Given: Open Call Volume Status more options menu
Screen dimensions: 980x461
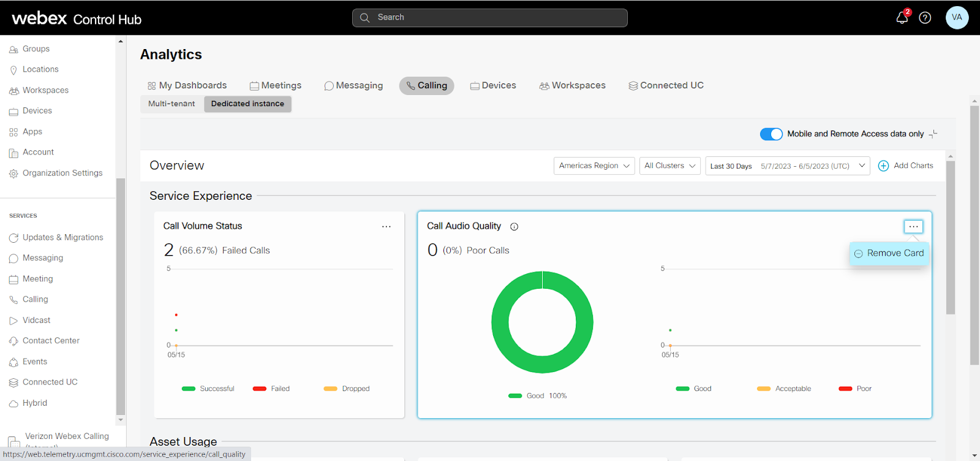Looking at the screenshot, I should point(386,227).
